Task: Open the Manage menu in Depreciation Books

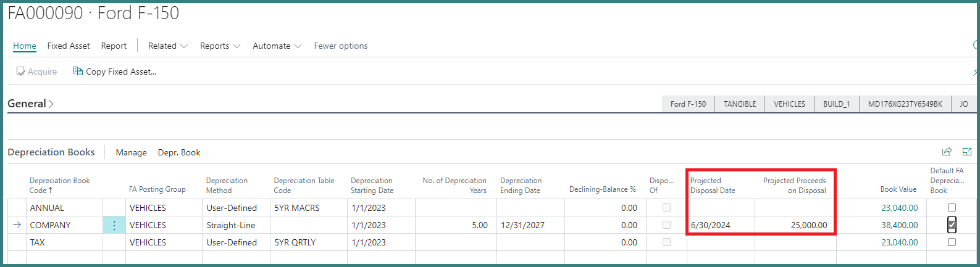Action: pyautogui.click(x=132, y=152)
